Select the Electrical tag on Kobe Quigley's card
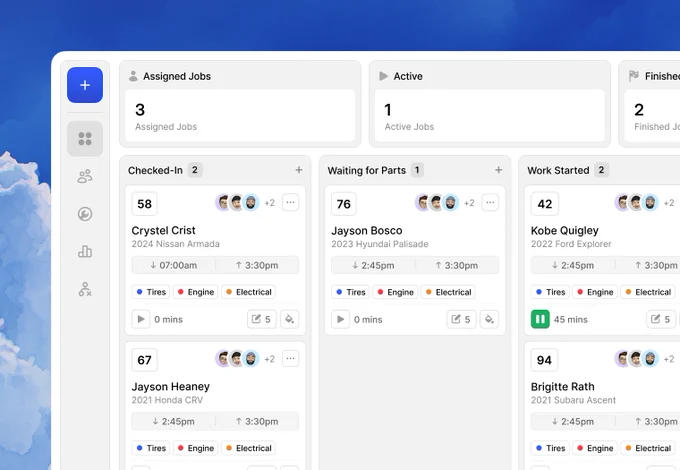Viewport: 680px width, 470px height. point(648,292)
